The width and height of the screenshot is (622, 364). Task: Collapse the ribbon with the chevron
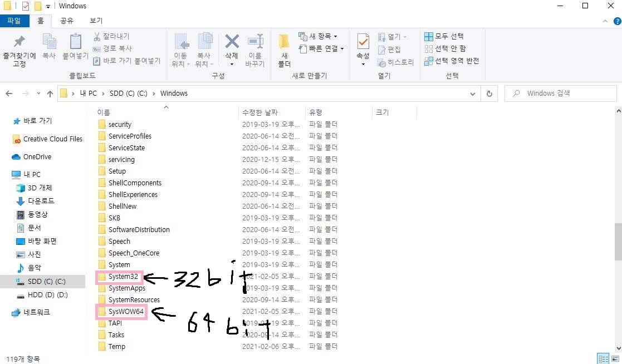[x=605, y=21]
